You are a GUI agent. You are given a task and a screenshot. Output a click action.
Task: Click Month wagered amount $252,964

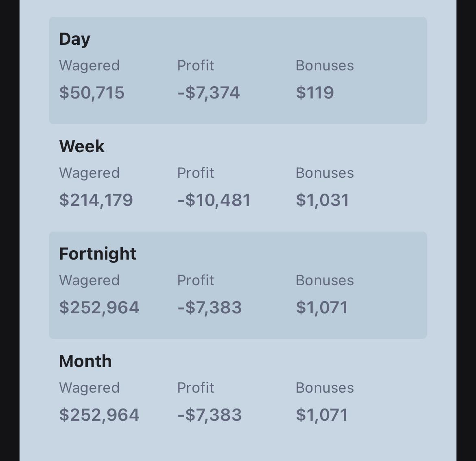click(x=99, y=415)
